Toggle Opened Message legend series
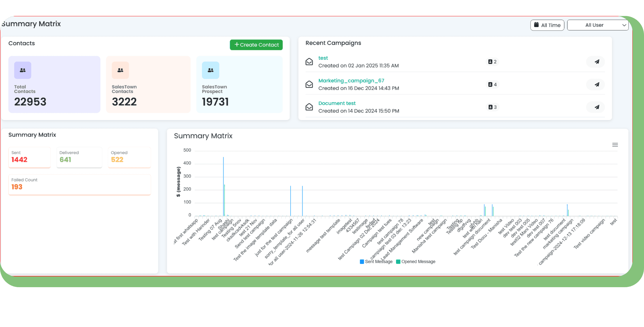The image size is (644, 327). 416,262
